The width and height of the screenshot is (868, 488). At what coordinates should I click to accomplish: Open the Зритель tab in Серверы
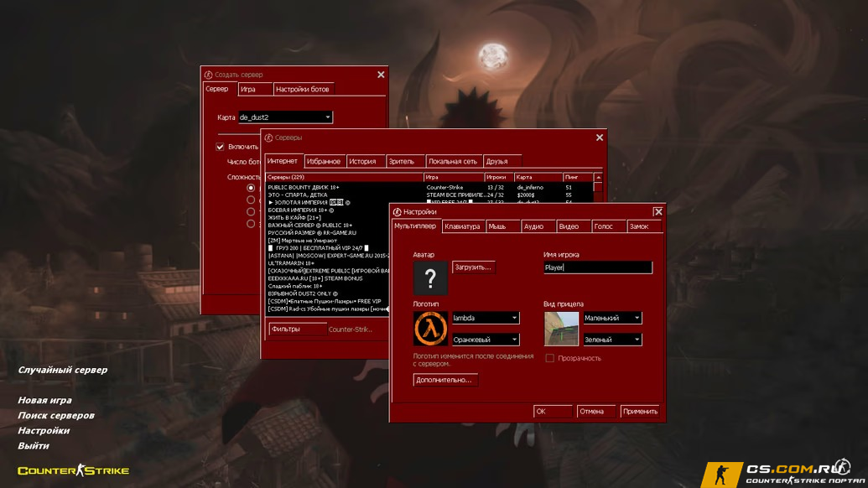point(405,162)
